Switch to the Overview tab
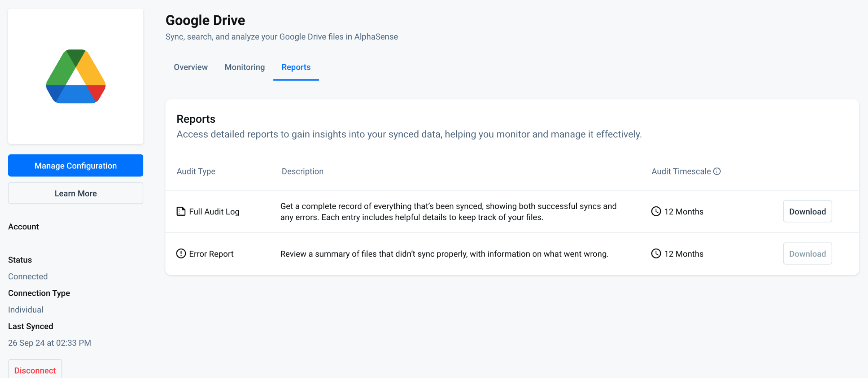The height and width of the screenshot is (378, 868). pyautogui.click(x=191, y=67)
